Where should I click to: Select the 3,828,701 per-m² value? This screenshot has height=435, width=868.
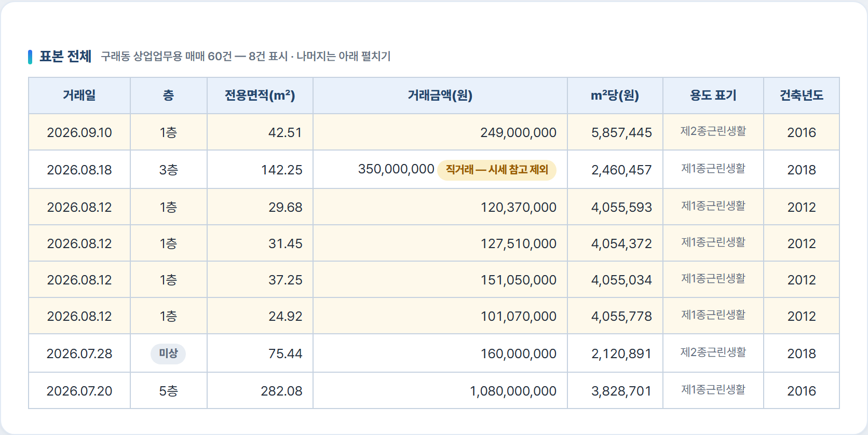621,391
